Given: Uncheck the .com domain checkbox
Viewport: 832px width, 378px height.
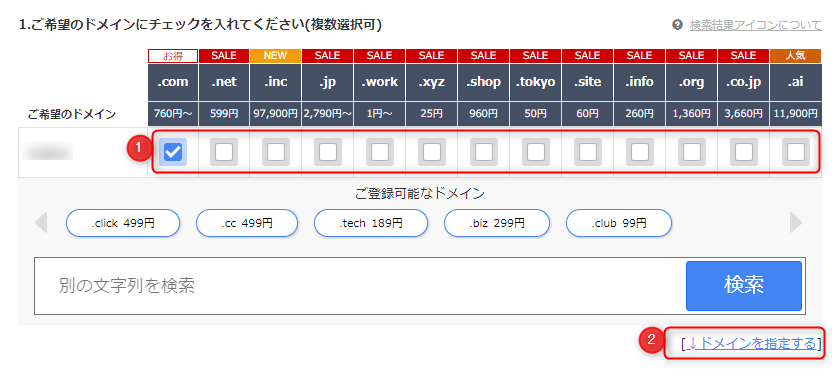Looking at the screenshot, I should pos(173,152).
